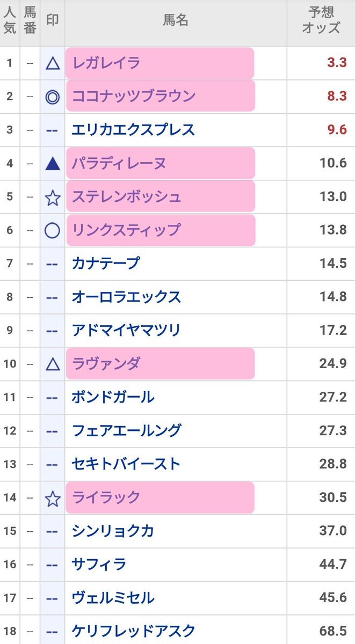Click the star mark beside ライラック

click(x=52, y=498)
